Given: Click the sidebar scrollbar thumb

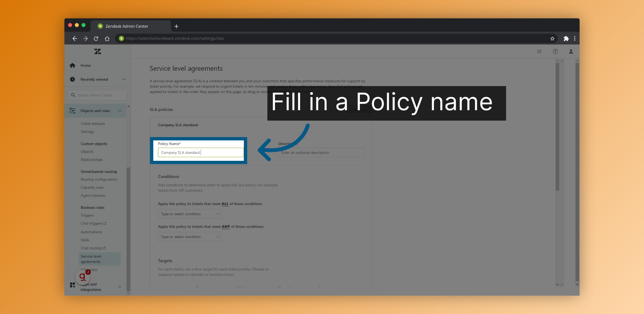Looking at the screenshot, I should [128, 229].
